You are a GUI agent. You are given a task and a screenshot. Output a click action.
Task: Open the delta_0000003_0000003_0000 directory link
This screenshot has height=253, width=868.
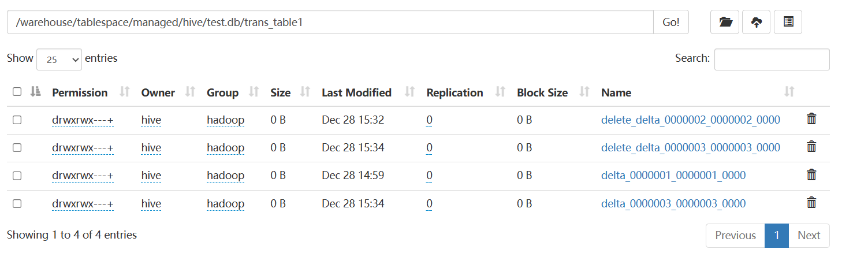point(673,203)
